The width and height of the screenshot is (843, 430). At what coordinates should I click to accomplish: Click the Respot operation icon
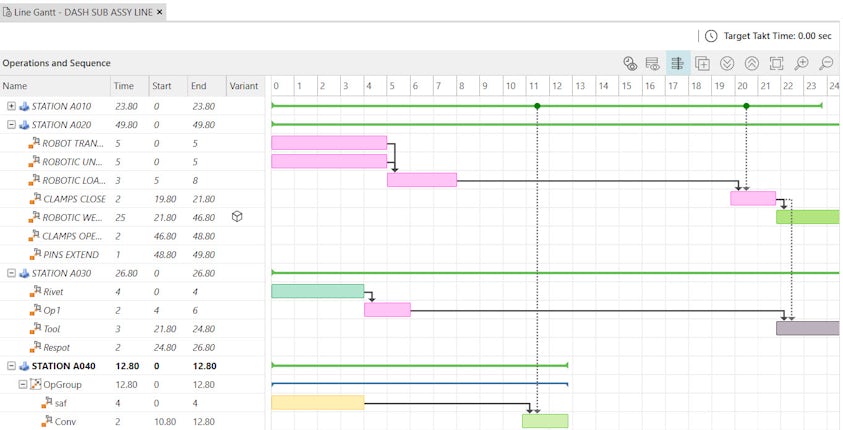(x=34, y=347)
